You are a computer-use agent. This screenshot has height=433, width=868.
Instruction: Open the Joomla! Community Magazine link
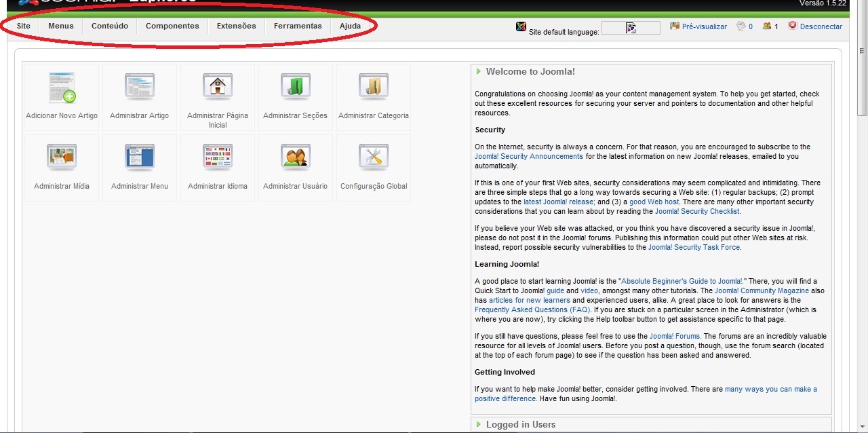click(x=762, y=290)
